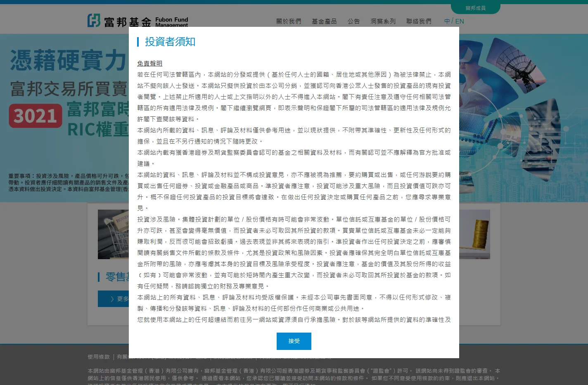
Task: Open the shopping cart thumbnail behind dialog
Action: (x=113, y=234)
